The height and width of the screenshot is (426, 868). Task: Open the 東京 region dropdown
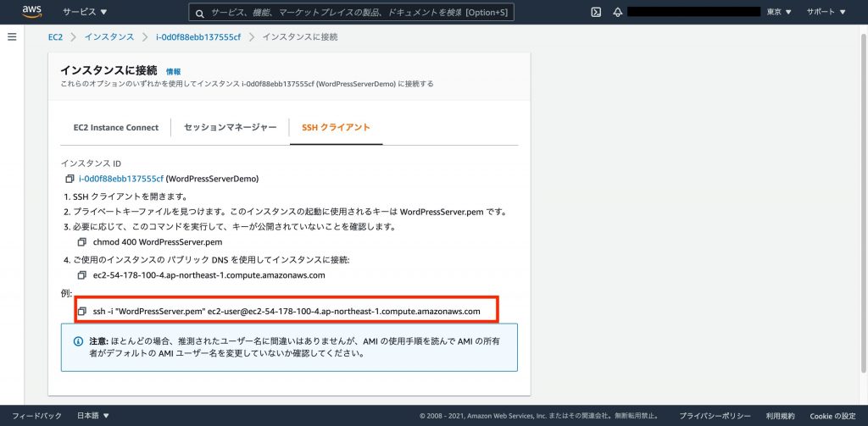click(779, 12)
